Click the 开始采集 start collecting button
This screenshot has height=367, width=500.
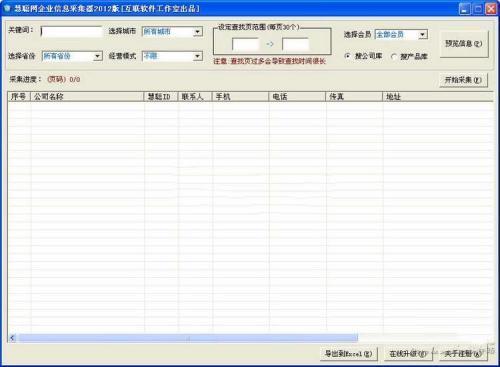click(463, 80)
